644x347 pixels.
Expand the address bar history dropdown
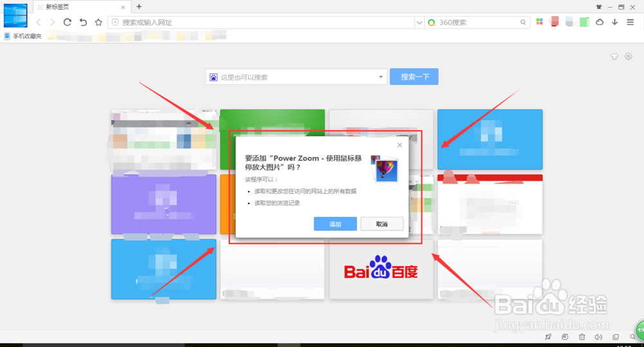419,22
